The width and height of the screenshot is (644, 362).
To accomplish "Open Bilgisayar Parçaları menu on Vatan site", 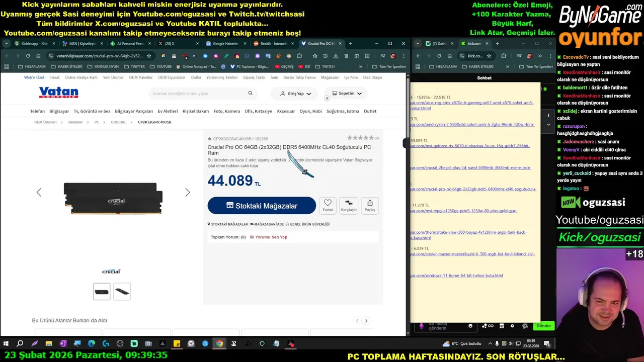I will pos(134,111).
